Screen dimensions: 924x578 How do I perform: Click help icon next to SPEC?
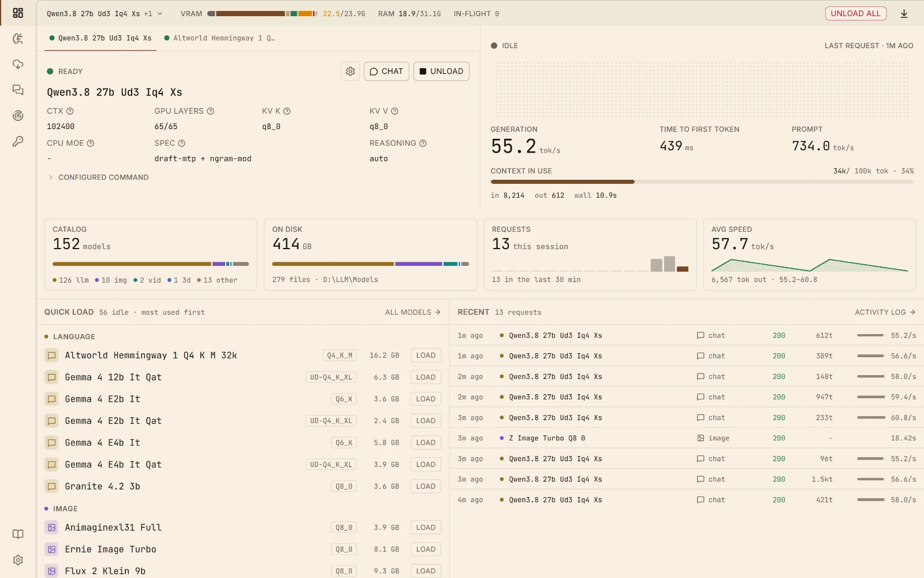[182, 143]
